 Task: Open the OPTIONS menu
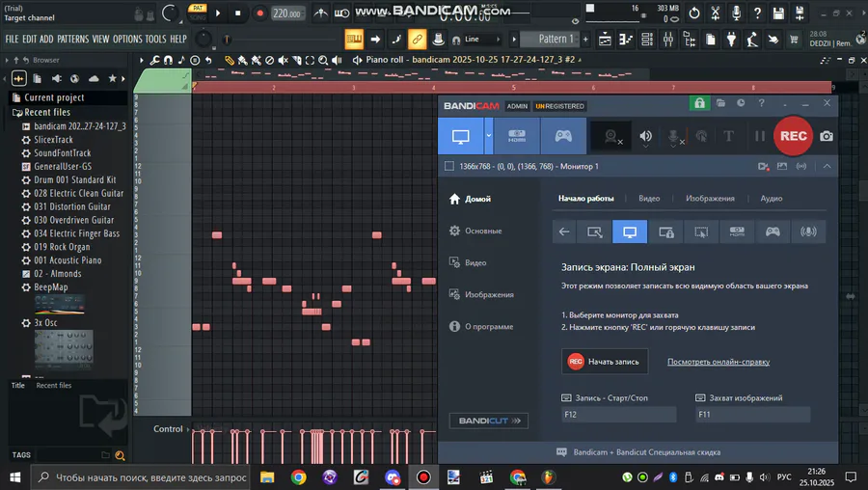pyautogui.click(x=127, y=39)
